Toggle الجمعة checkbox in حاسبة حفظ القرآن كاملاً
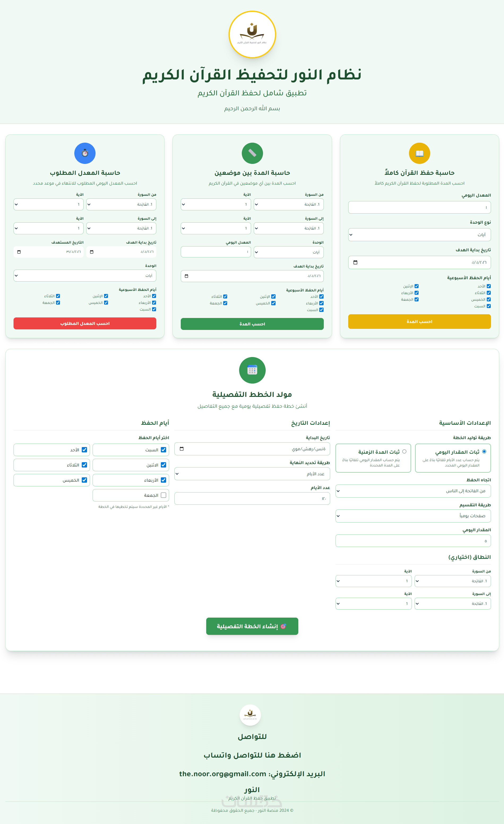Screen dimensions: 504x824 416,299
